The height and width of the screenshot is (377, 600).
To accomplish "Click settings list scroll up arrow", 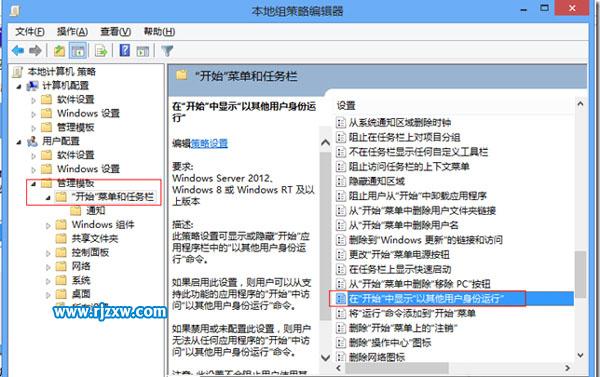I will [x=580, y=104].
